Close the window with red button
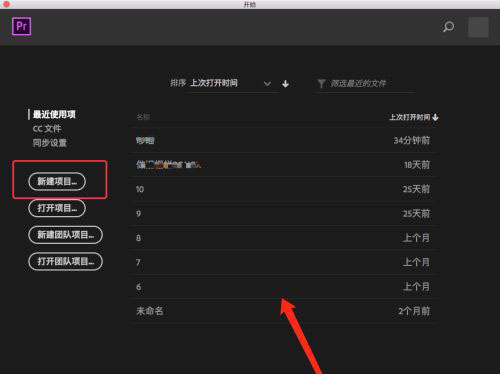 point(6,4)
